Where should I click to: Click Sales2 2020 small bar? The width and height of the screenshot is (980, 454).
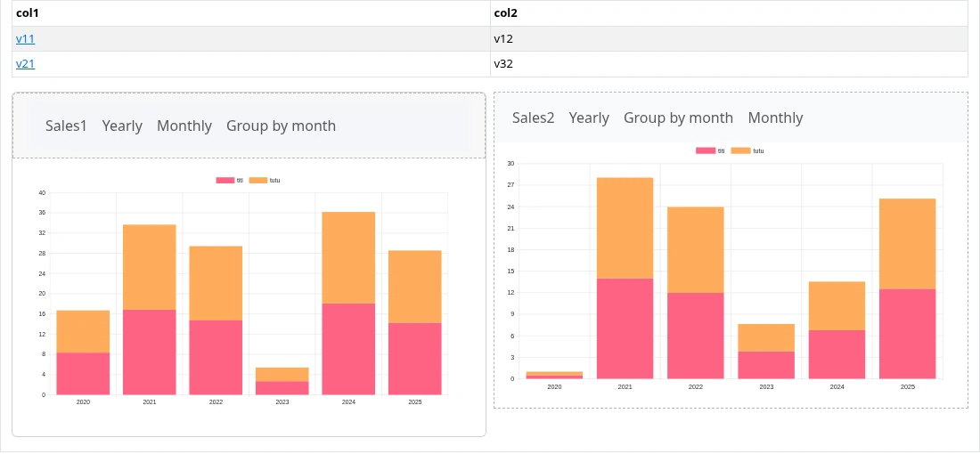(x=554, y=376)
